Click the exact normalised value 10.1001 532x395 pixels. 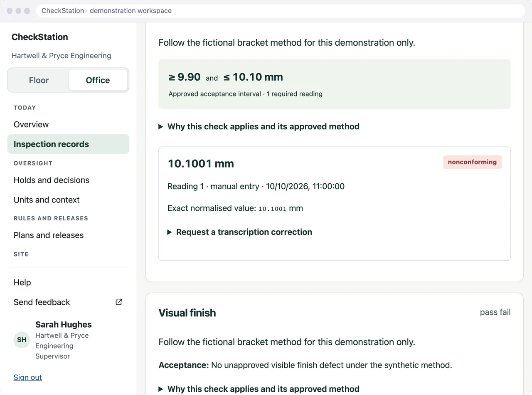pyautogui.click(x=272, y=209)
